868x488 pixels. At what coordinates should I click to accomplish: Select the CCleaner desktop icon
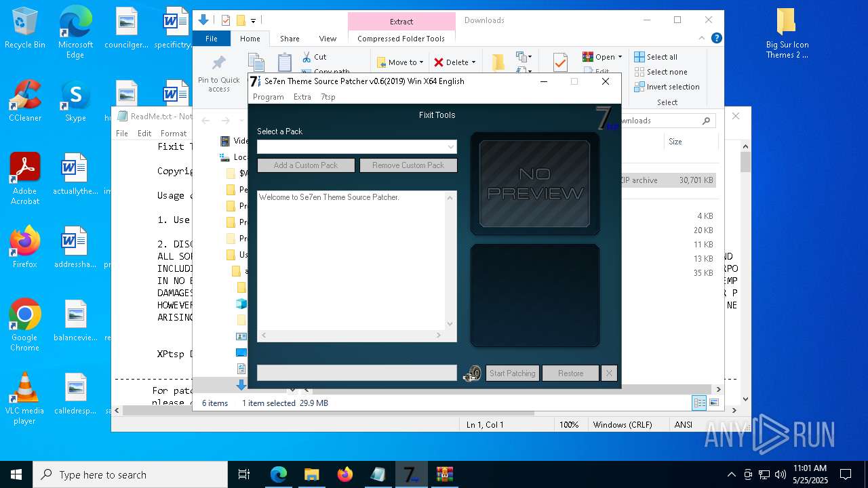25,101
